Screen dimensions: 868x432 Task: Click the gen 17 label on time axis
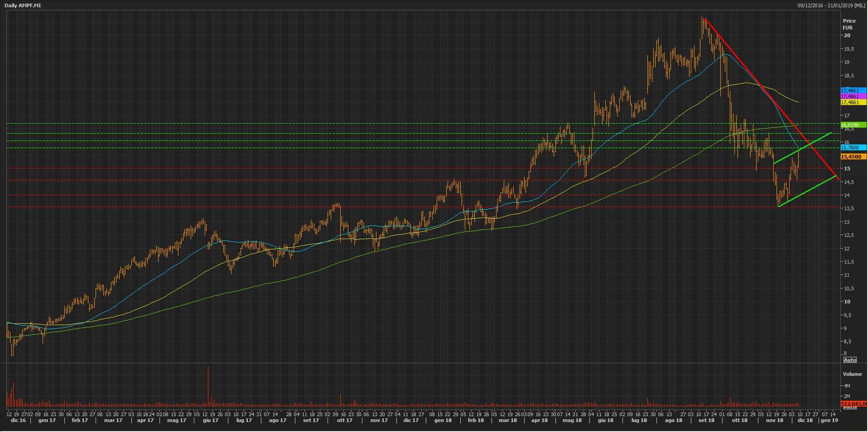tap(47, 420)
